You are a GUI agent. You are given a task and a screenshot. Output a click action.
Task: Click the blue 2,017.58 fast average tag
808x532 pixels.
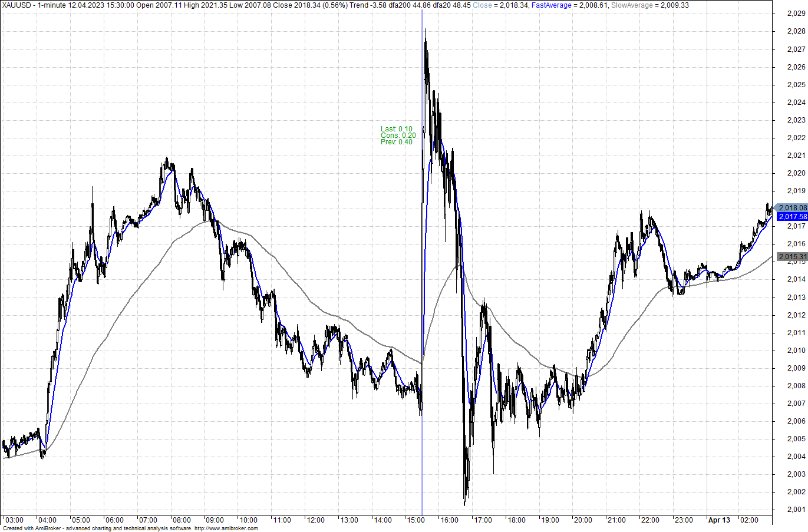pos(792,217)
